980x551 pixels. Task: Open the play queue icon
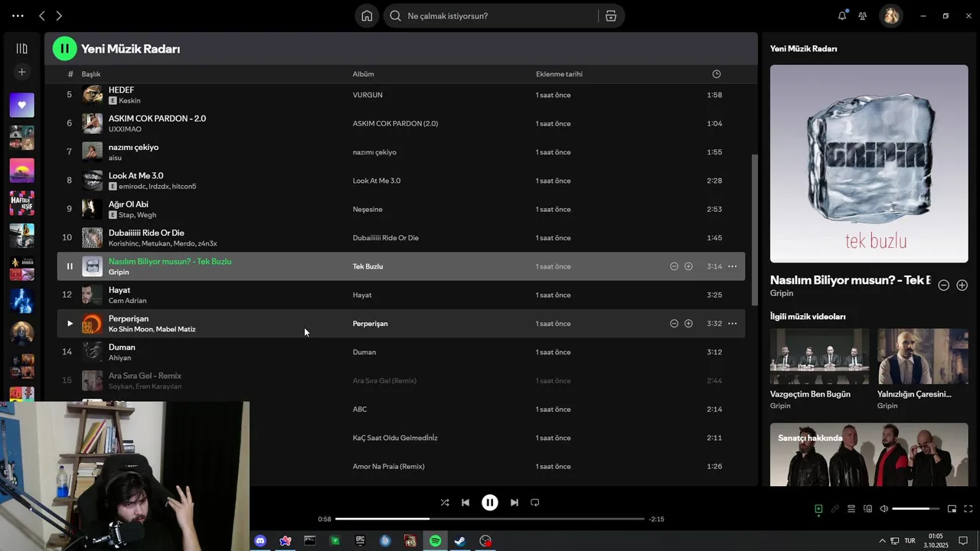coord(851,509)
